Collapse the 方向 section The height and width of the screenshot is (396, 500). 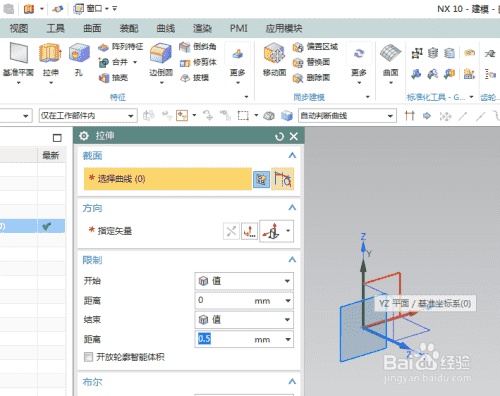(x=292, y=208)
